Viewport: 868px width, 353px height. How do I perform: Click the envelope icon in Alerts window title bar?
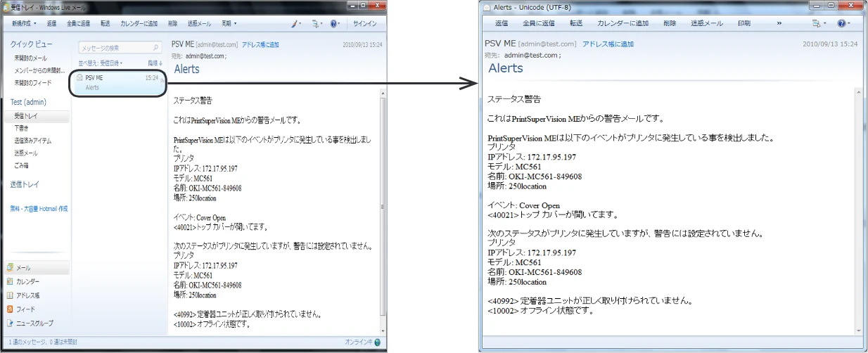[487, 7]
